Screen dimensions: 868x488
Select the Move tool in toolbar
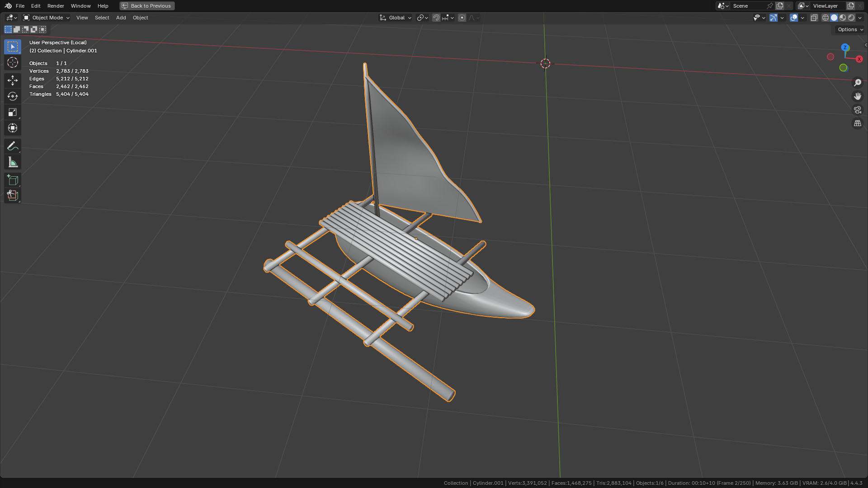(x=12, y=80)
